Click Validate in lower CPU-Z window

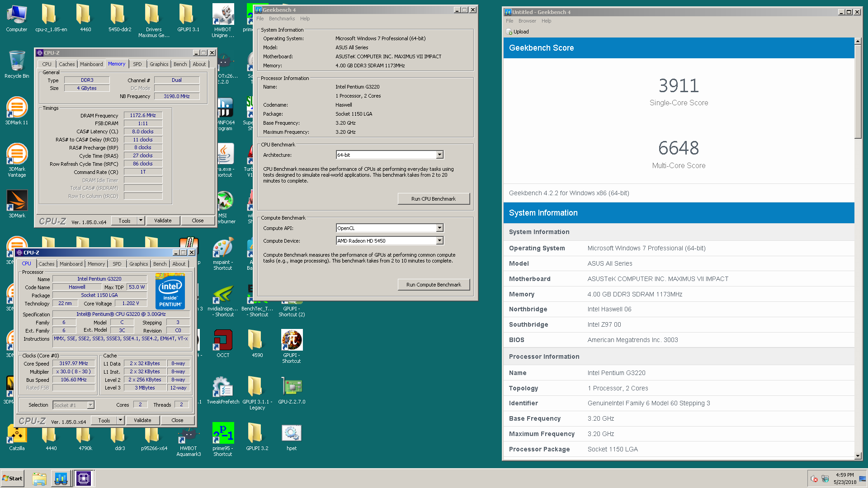(x=142, y=420)
